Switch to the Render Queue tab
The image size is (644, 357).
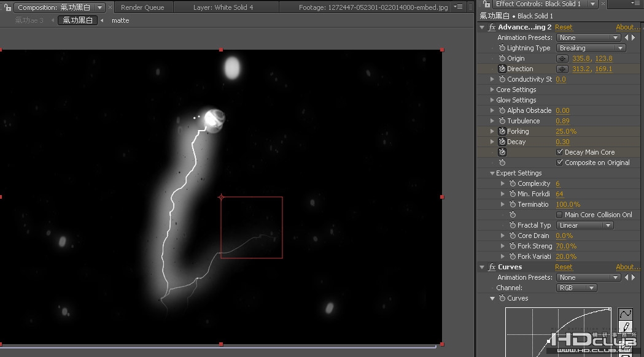point(142,7)
